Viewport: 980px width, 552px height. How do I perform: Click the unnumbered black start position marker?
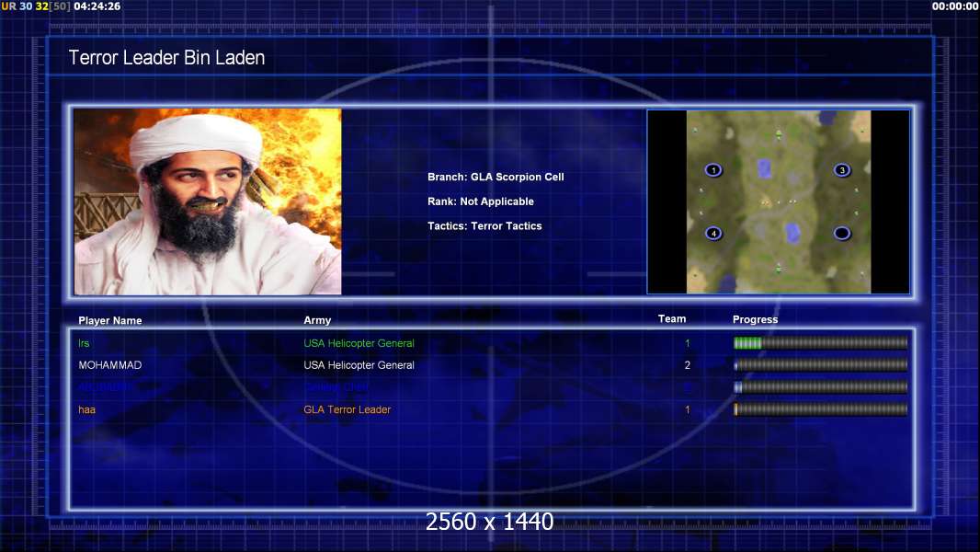pos(842,233)
